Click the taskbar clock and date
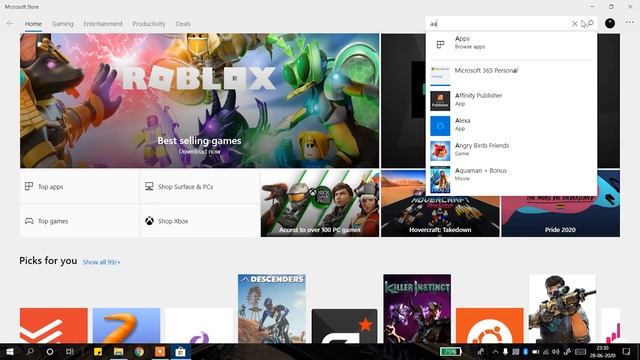The image size is (640, 360). coord(602,351)
